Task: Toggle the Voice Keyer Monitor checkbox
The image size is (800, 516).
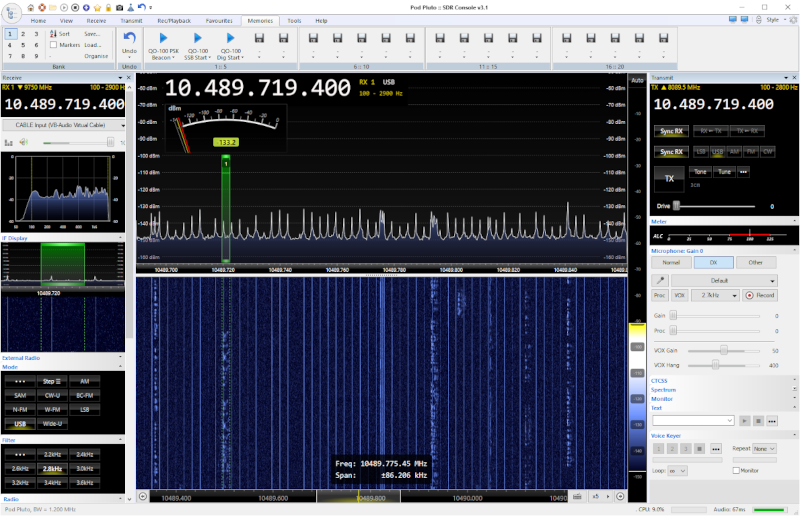Action: pyautogui.click(x=736, y=471)
